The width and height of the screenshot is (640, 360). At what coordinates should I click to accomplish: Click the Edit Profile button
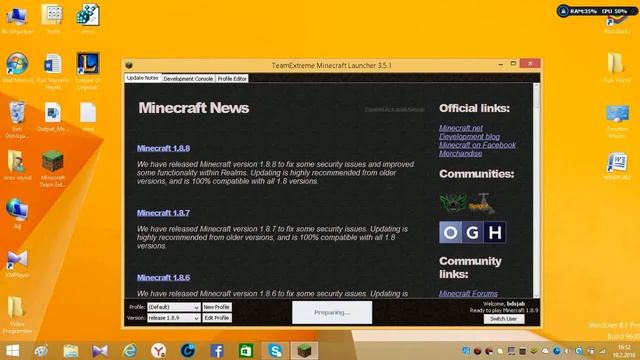[x=217, y=318]
